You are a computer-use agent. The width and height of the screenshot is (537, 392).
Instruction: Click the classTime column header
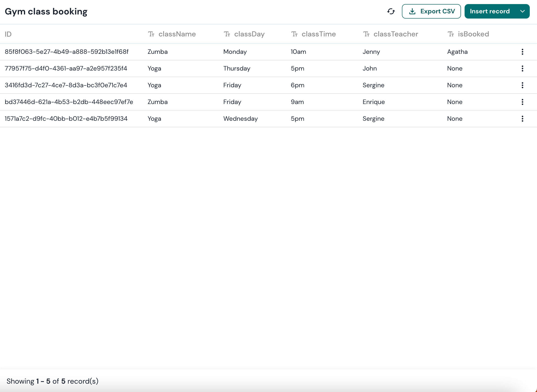(318, 34)
